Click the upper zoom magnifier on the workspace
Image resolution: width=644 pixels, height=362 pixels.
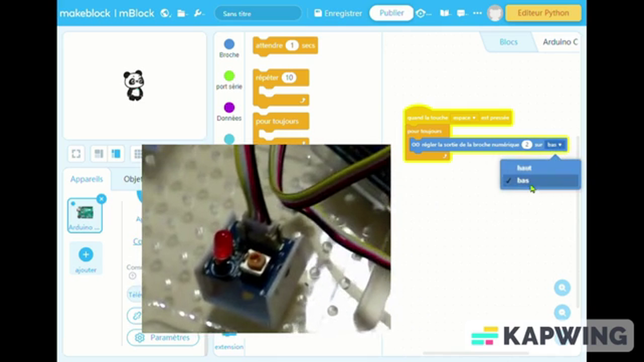click(562, 288)
